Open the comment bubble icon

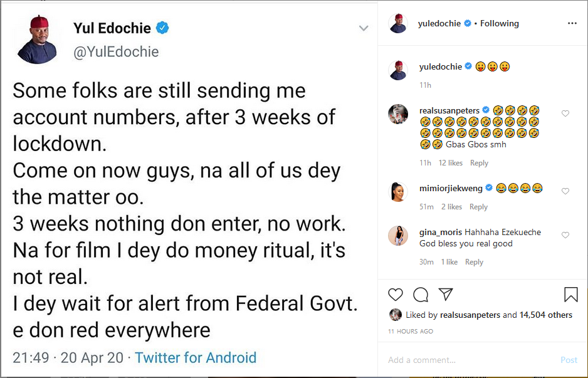coord(421,295)
